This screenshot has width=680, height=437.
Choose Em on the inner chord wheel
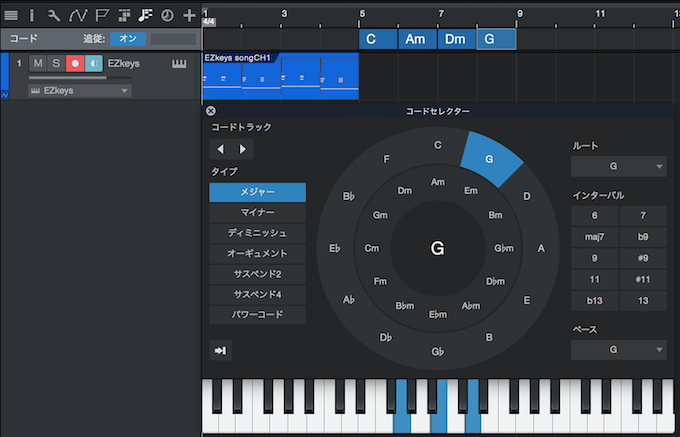(471, 191)
